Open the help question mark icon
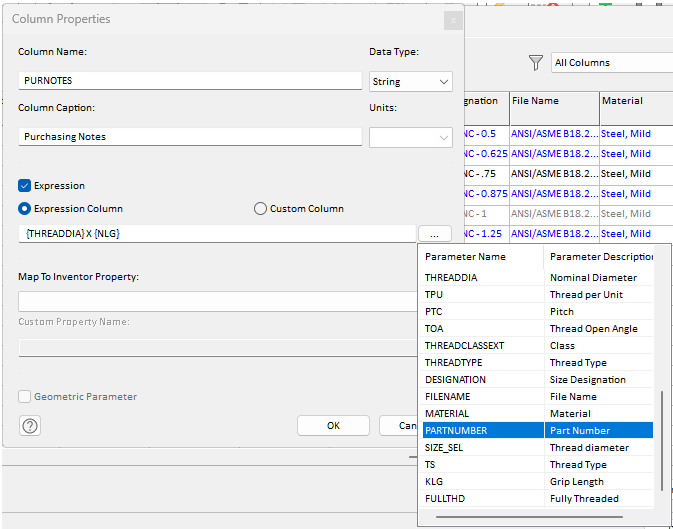The height and width of the screenshot is (529, 673). [30, 426]
